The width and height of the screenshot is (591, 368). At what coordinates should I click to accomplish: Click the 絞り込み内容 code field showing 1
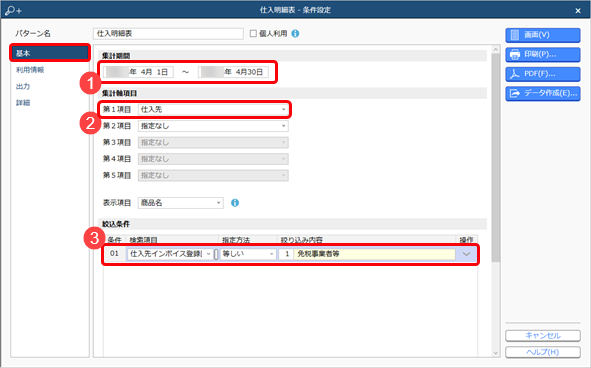[286, 254]
